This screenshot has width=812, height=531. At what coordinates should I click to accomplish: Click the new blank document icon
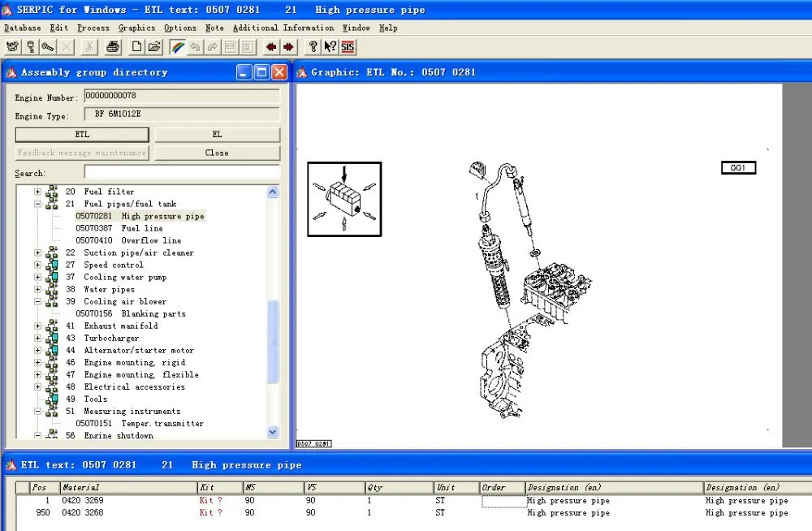point(136,47)
